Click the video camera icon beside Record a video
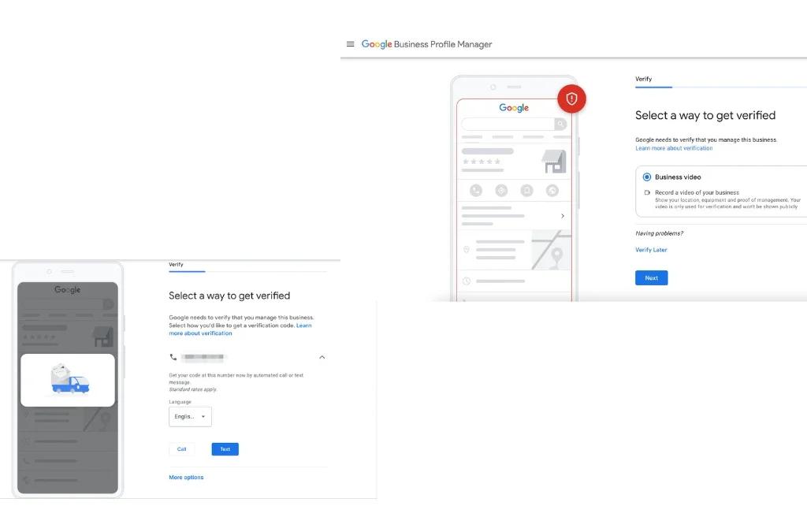Viewport: 807px width, 532px height. 647,192
